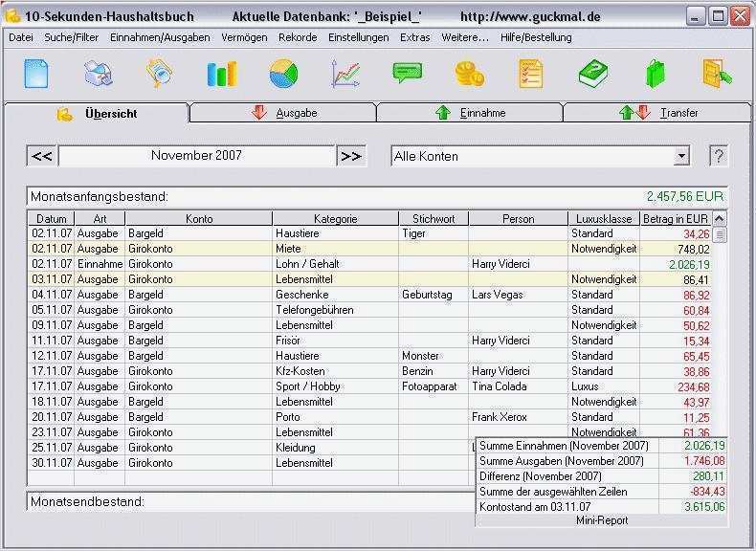
Task: Click the Monster keyword cell
Action: click(434, 356)
